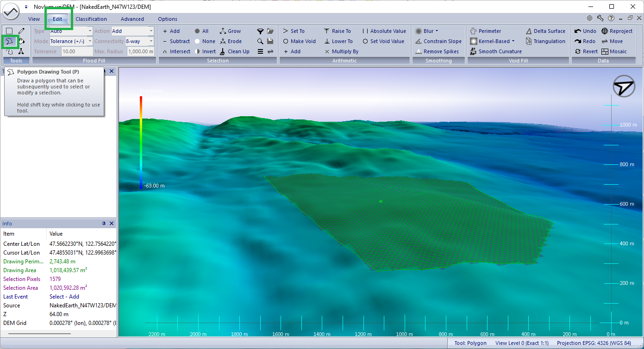This screenshot has width=644, height=349.
Task: Open the quick access toolbar dropdown arrow
Action: [26, 7]
